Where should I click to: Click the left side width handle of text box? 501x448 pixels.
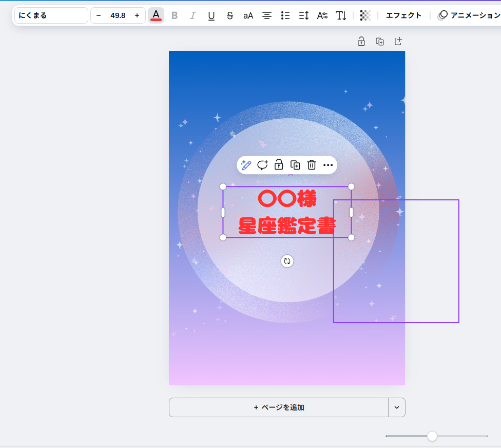tap(223, 212)
